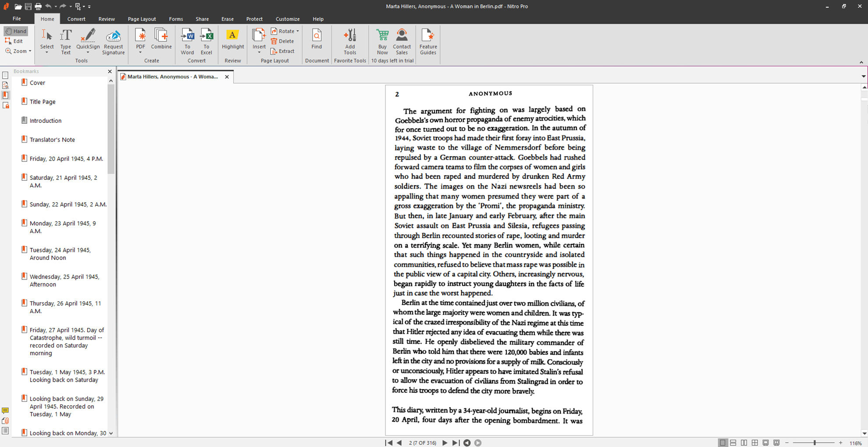This screenshot has width=868, height=447.
Task: Open the Translator's Note bookmark
Action: coord(52,139)
